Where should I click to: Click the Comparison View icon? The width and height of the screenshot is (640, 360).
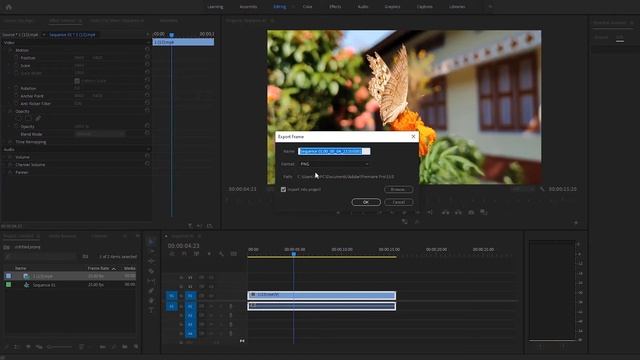484,212
